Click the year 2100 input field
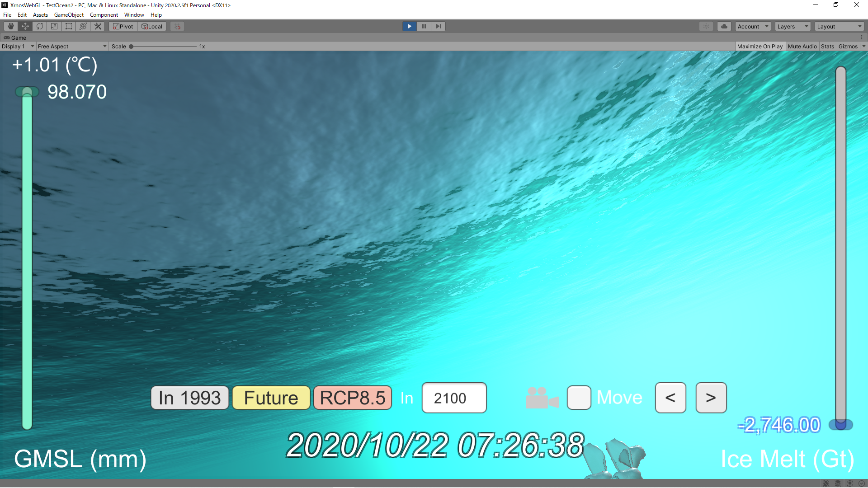Screen dimensions: 868x488 pos(454,398)
